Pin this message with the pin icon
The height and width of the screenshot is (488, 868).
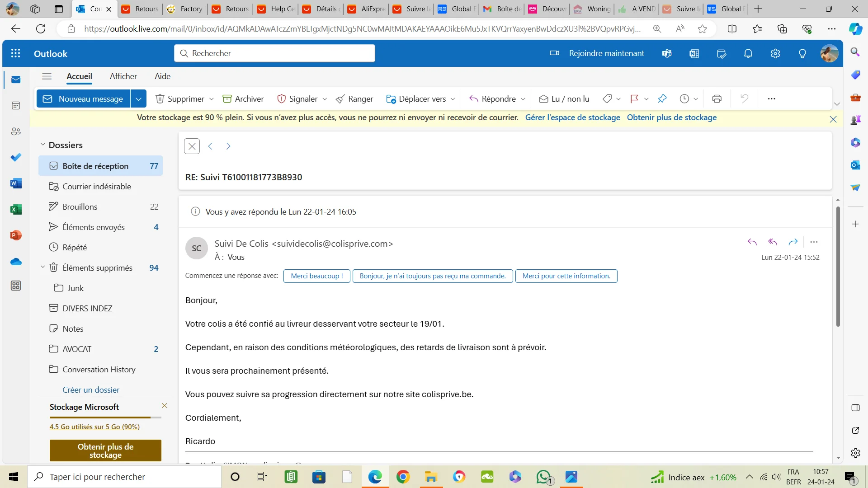pos(662,99)
